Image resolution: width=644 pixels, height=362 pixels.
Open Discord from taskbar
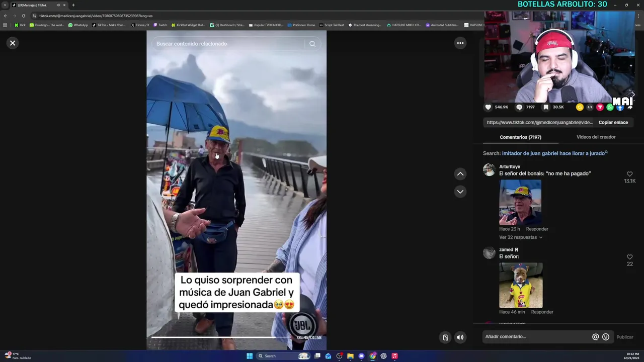tap(361, 356)
